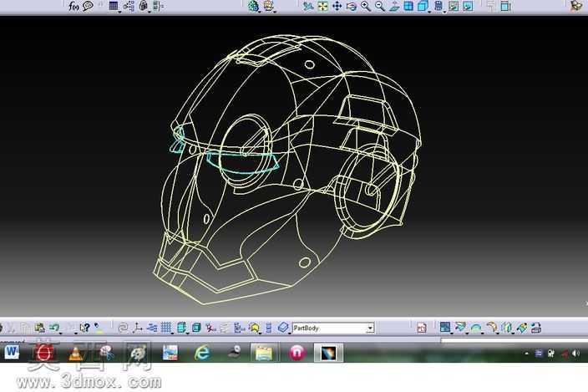
Task: Open the PartBody dropdown
Action: [x=371, y=328]
